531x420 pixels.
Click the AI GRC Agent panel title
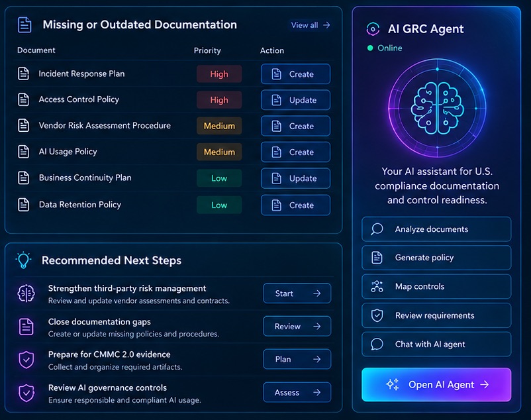click(x=426, y=29)
